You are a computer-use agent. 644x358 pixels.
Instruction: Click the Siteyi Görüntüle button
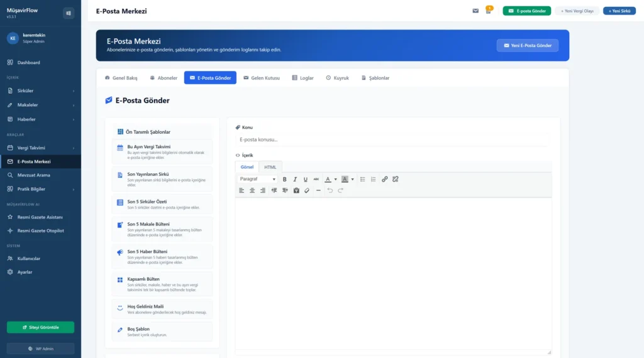(41, 327)
